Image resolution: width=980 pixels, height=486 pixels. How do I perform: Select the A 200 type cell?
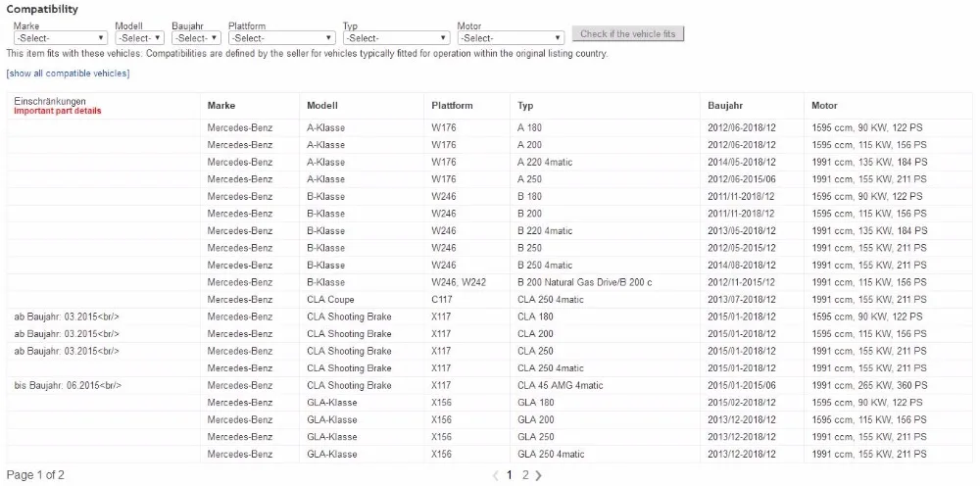pos(529,145)
